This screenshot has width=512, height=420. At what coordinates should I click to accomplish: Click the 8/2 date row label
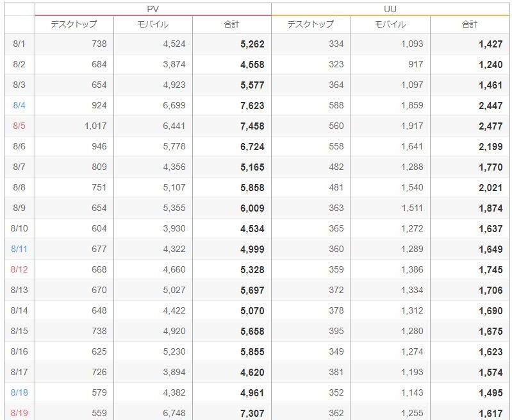19,64
